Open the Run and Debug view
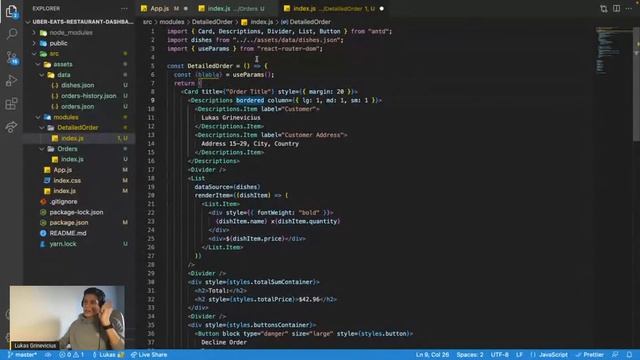Screen dimensions: 640x360 point(11,80)
